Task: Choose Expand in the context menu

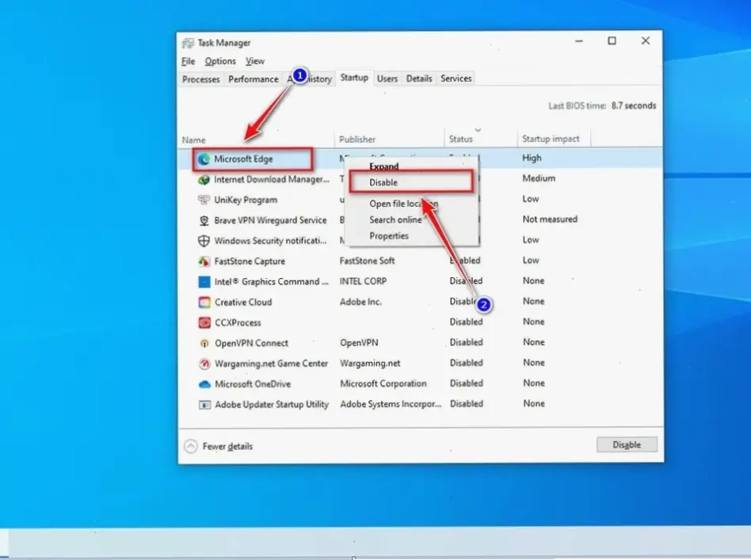Action: tap(384, 167)
